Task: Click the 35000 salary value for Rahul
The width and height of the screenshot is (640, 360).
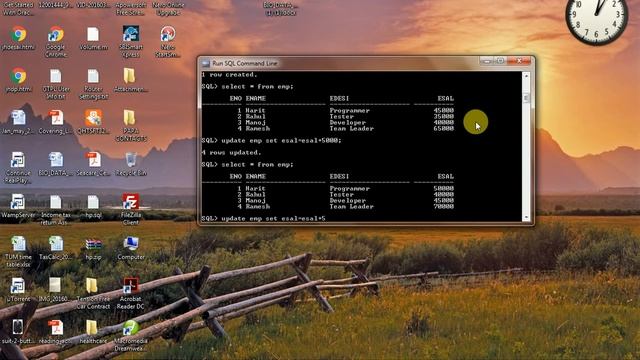Action: (443, 117)
